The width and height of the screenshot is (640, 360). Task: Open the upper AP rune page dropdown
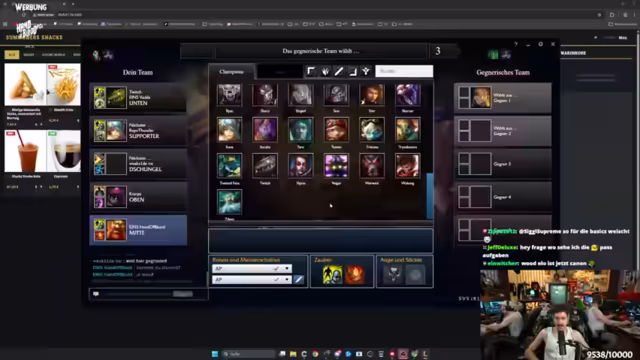pyautogui.click(x=252, y=269)
